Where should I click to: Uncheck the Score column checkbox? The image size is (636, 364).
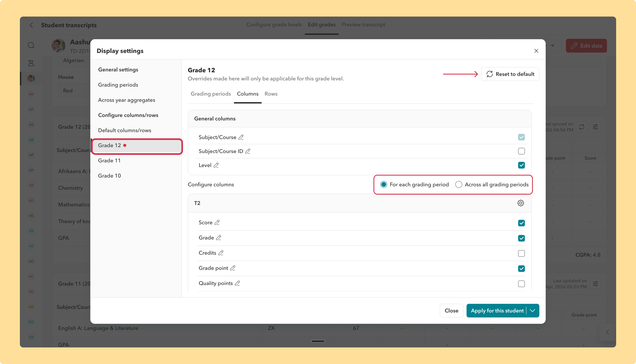point(522,223)
